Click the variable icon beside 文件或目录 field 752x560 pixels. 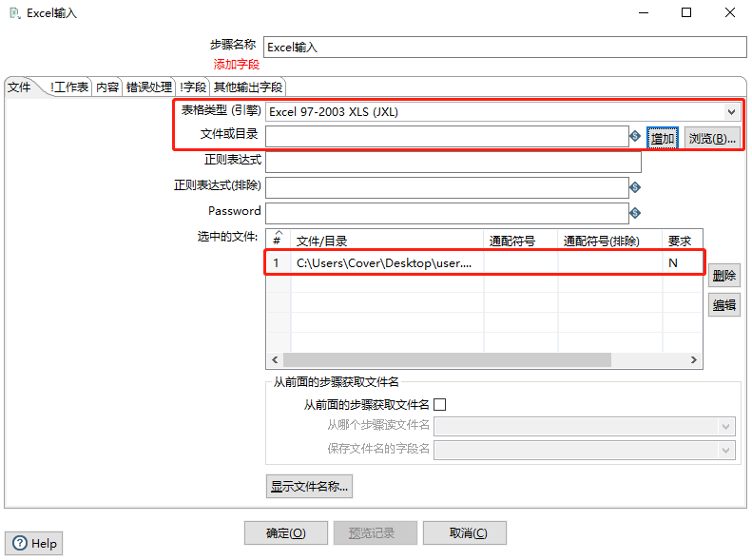[635, 137]
